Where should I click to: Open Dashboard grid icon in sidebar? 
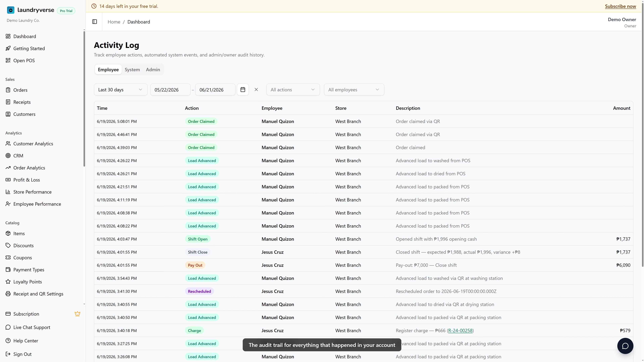8,36
